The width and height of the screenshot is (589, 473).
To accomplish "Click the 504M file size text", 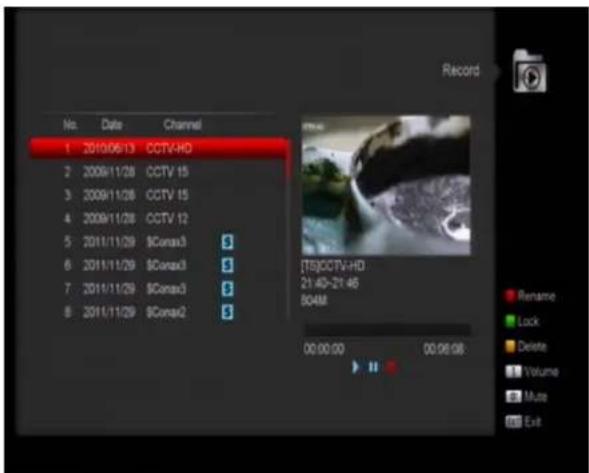I will (314, 301).
